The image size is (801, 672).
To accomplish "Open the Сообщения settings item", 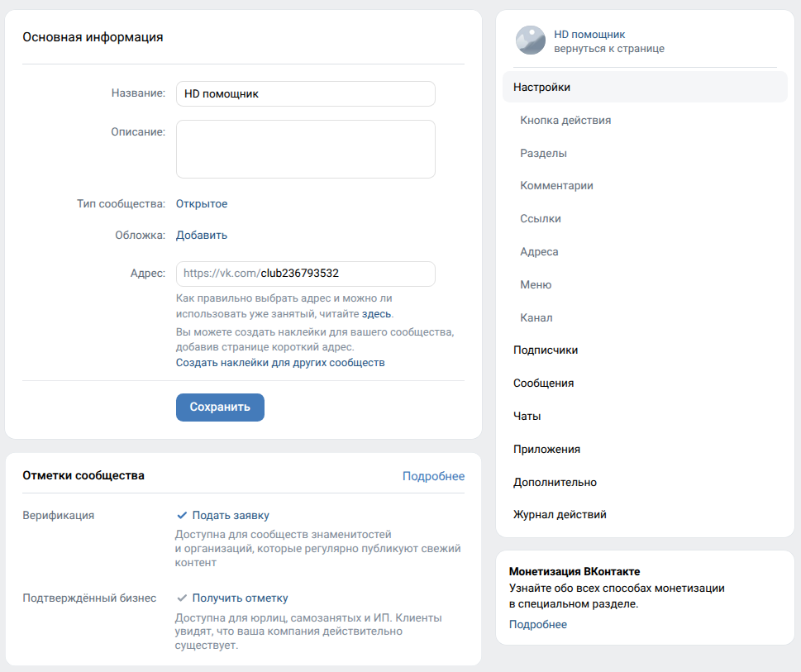I will click(x=544, y=383).
